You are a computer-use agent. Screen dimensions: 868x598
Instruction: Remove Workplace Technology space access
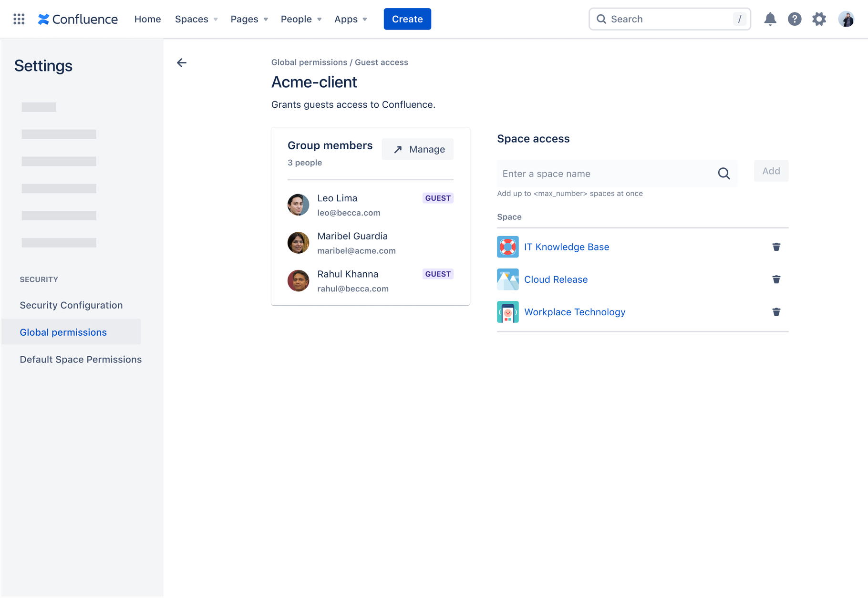click(x=776, y=312)
